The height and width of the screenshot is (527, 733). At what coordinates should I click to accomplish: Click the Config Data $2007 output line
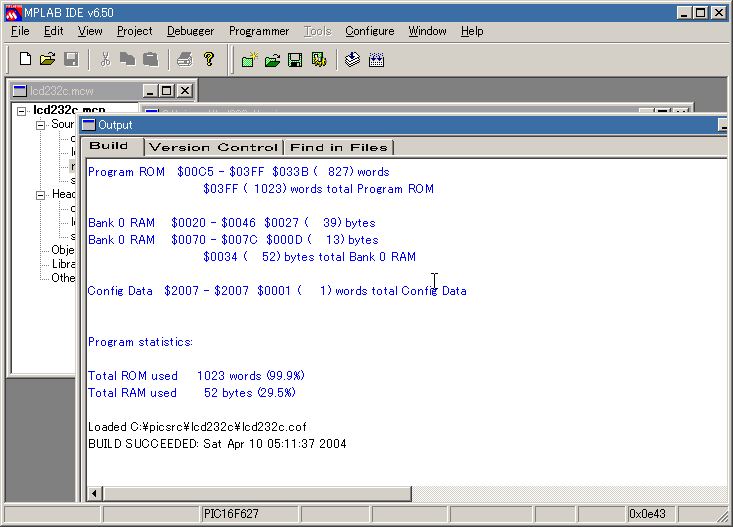coord(277,291)
